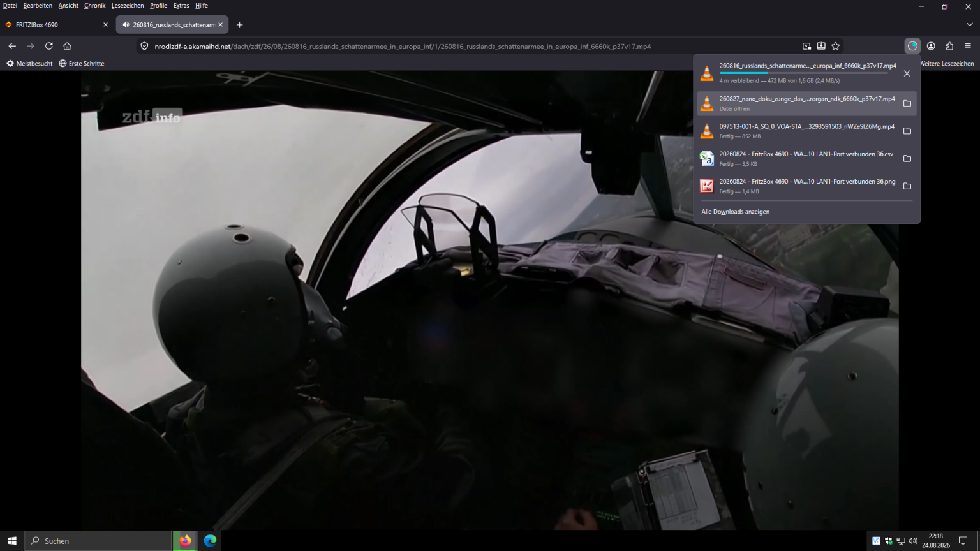Open the 097513-001-A_SQ downloaded mp4 entry
Image resolution: width=980 pixels, height=551 pixels.
point(798,131)
